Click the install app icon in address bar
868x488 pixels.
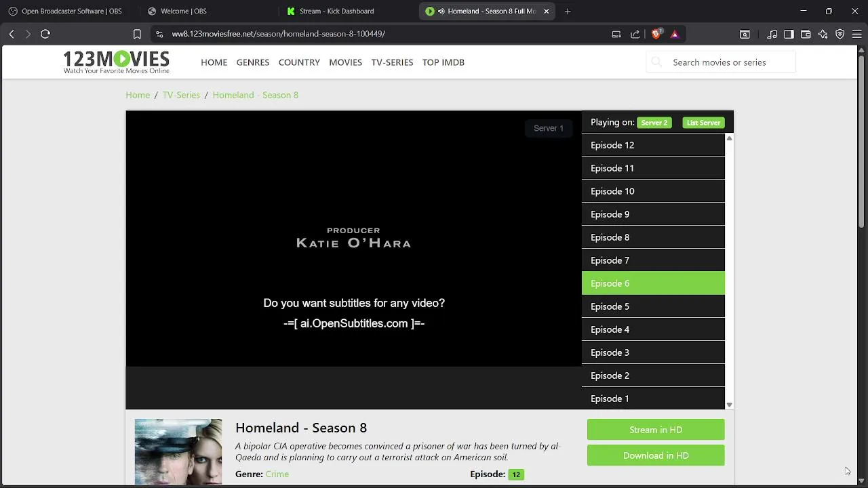[616, 34]
